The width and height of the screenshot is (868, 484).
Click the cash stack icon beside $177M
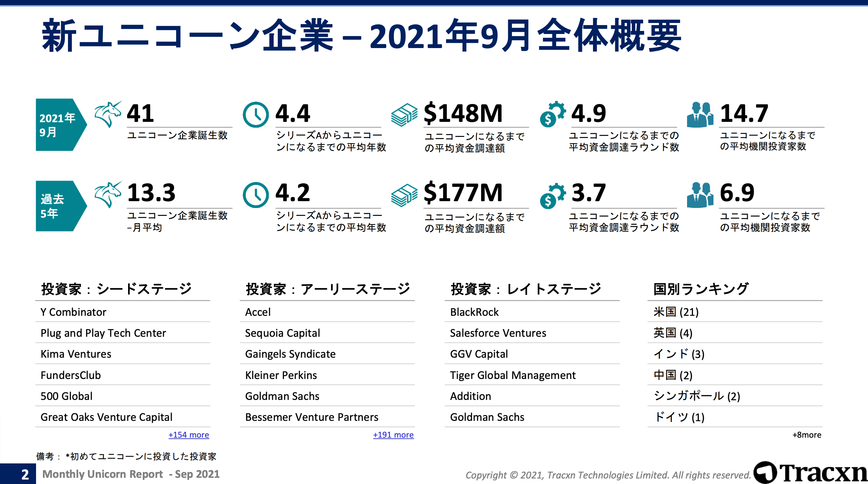click(x=404, y=195)
